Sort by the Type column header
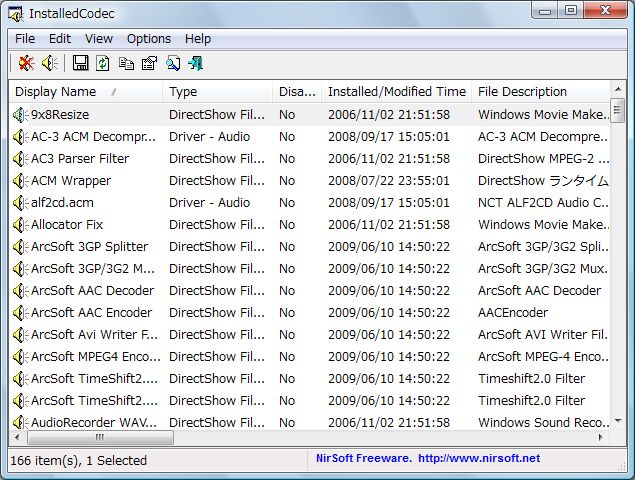 click(217, 92)
